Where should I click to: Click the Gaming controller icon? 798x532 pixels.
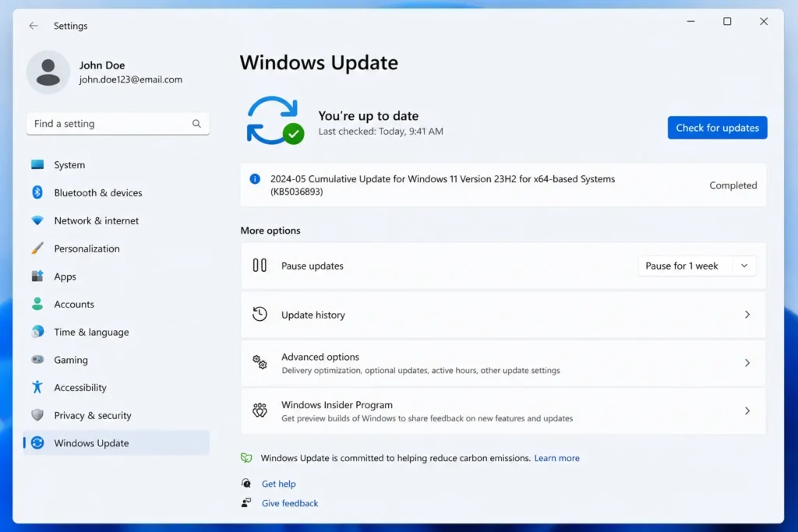[x=37, y=359]
